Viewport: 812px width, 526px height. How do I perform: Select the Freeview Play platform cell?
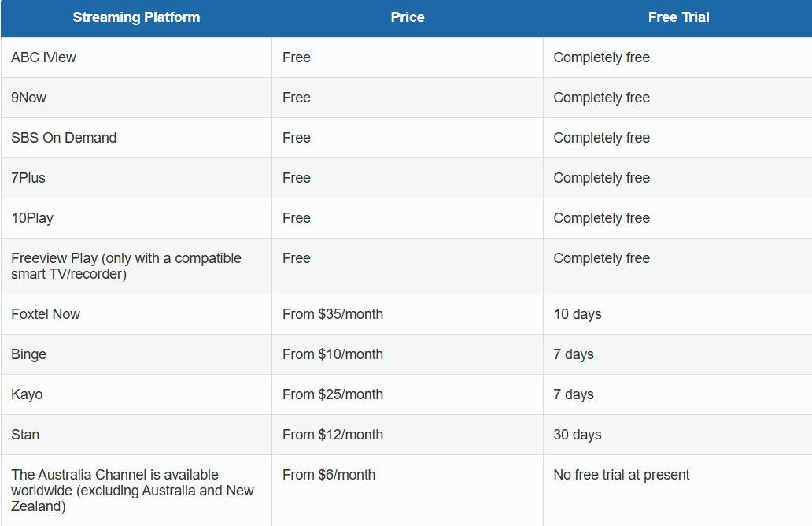pyautogui.click(x=136, y=266)
